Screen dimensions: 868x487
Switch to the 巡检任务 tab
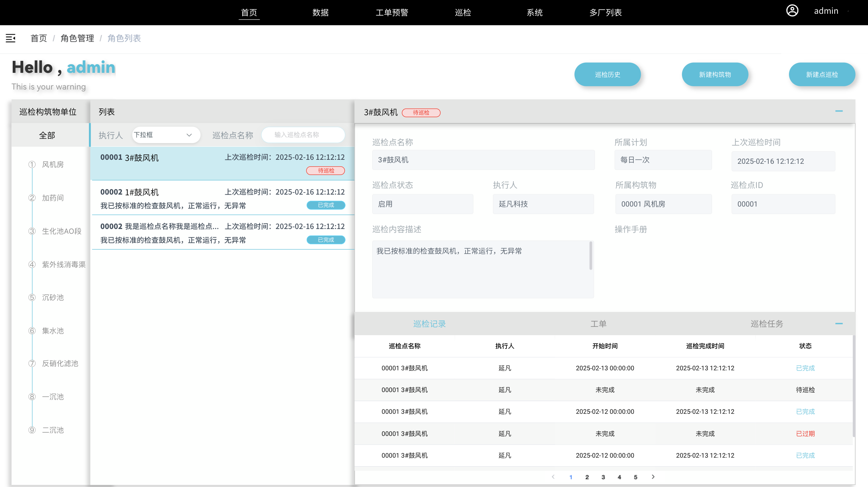(766, 324)
